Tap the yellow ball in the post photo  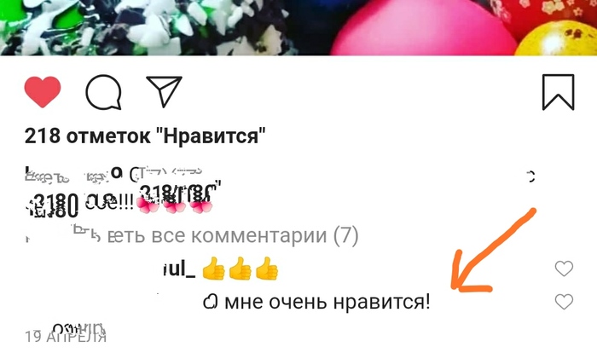[556, 39]
